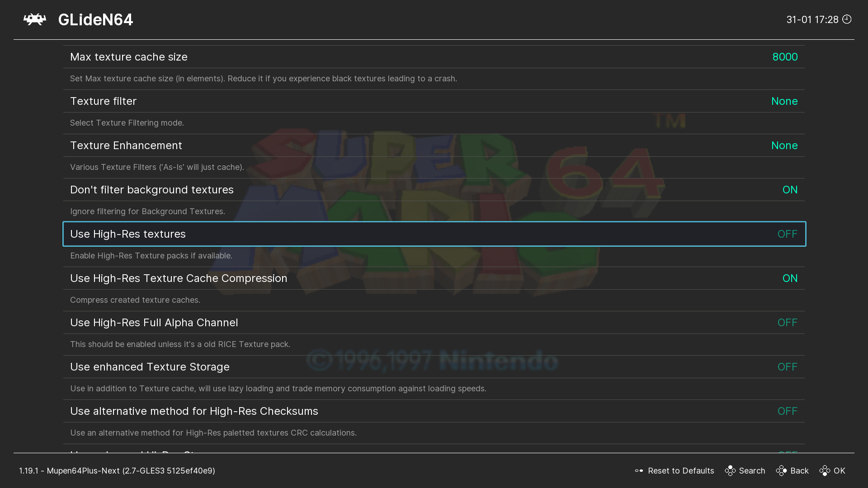868x488 pixels.
Task: Toggle Use High-Res textures OFF value
Action: tap(787, 234)
